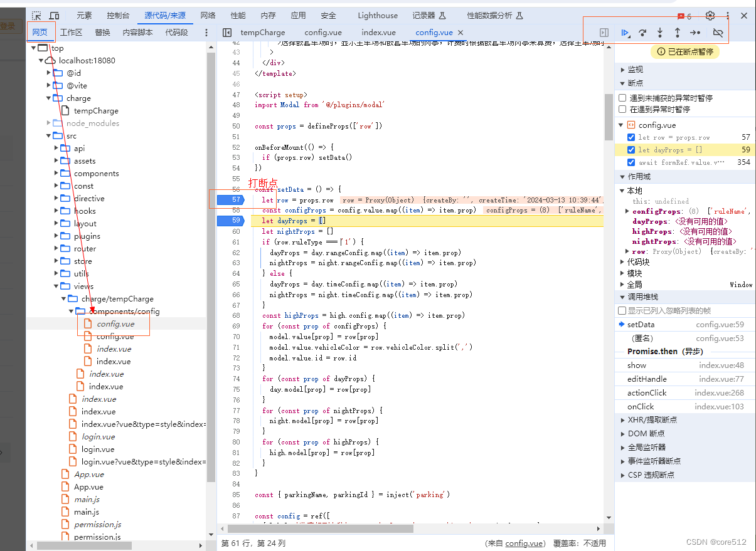
Task: Toggle the device toolbar icon
Action: (x=55, y=16)
